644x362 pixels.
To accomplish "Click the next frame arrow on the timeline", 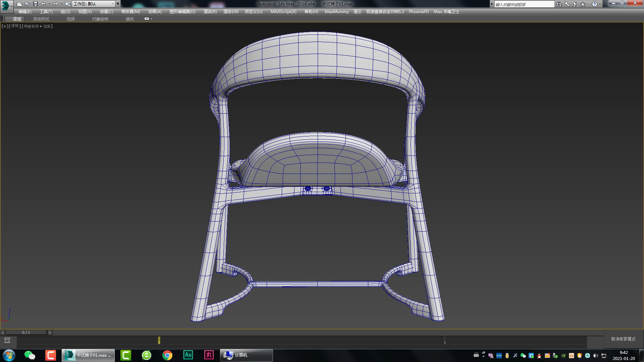I will 50,332.
